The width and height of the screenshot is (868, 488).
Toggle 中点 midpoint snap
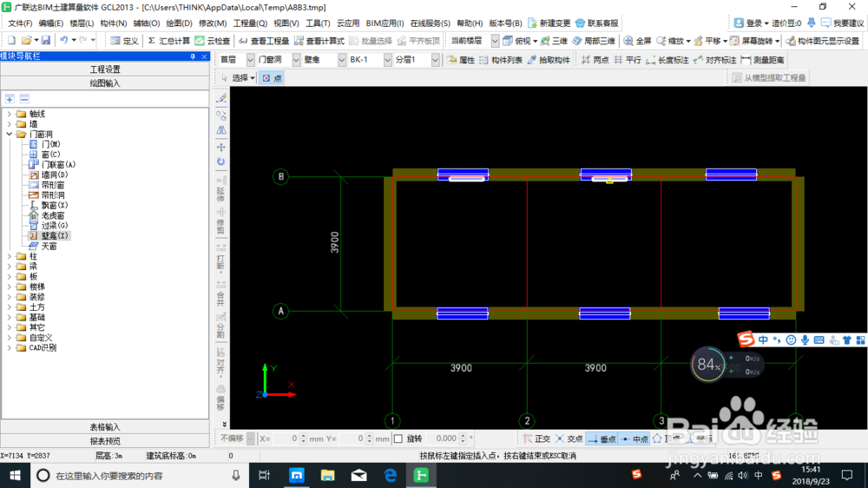click(635, 439)
